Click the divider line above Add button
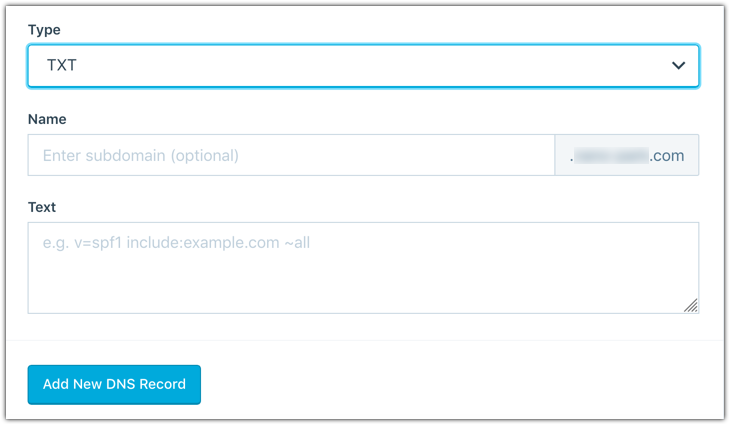730x425 pixels. [362, 341]
